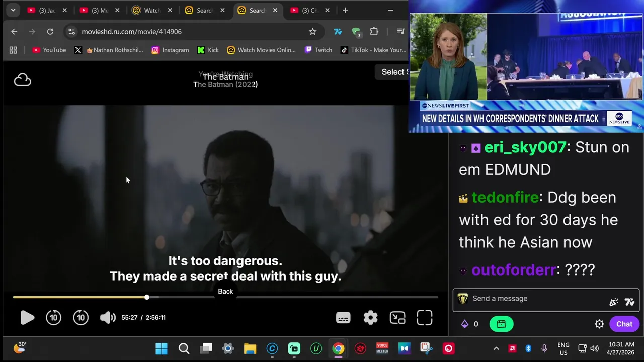Open the media control toolbar button

(400, 31)
